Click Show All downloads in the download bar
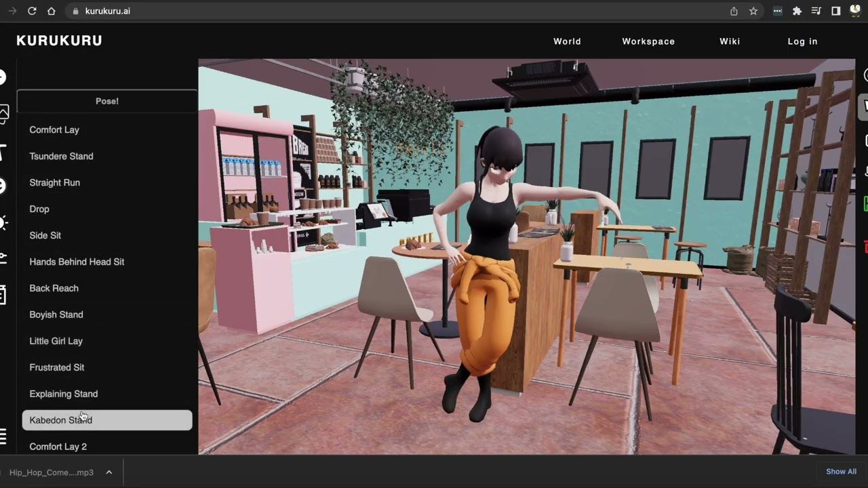The width and height of the screenshot is (868, 488). (841, 471)
